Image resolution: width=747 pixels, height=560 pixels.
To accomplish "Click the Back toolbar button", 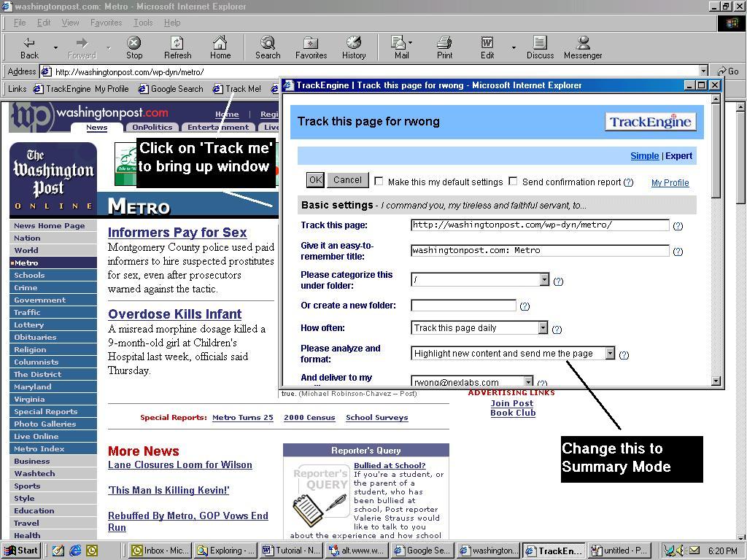I will [x=29, y=48].
